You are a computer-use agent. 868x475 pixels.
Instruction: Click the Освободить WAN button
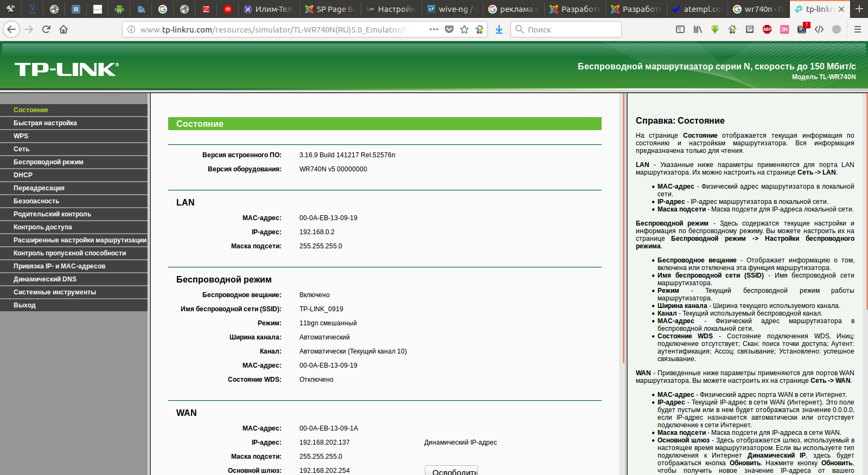[451, 471]
